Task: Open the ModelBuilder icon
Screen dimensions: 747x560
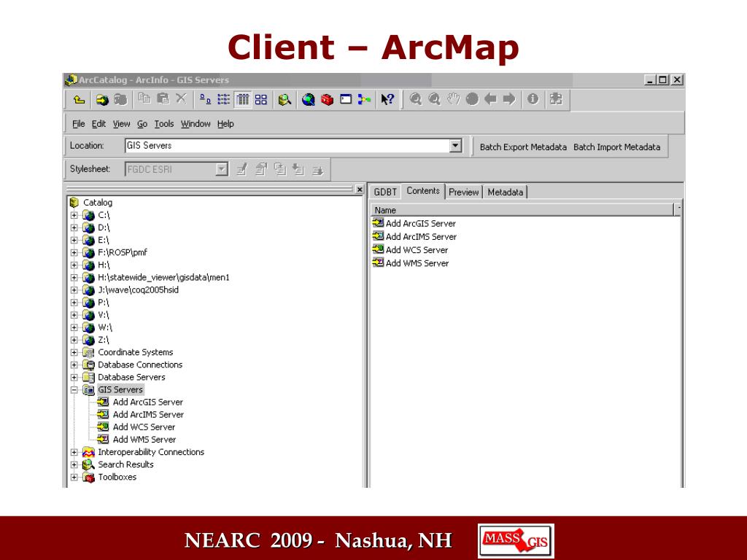Action: click(365, 99)
